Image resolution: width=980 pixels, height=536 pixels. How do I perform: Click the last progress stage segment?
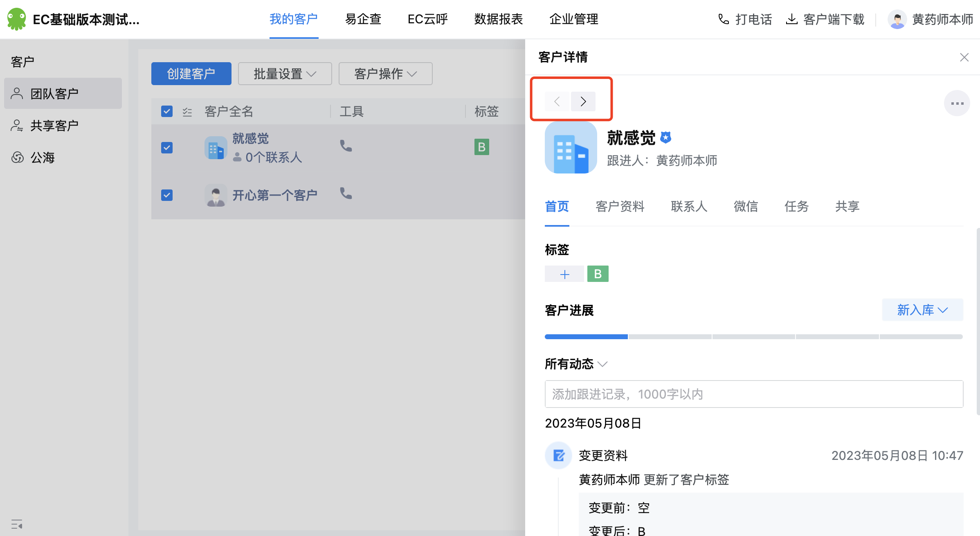tap(921, 337)
